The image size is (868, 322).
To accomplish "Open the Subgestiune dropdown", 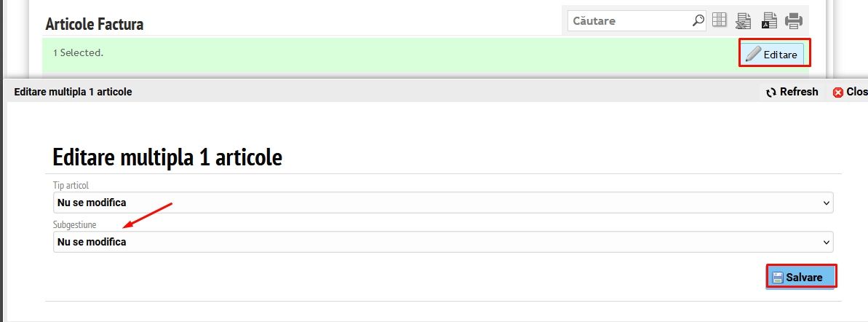I will click(x=442, y=242).
